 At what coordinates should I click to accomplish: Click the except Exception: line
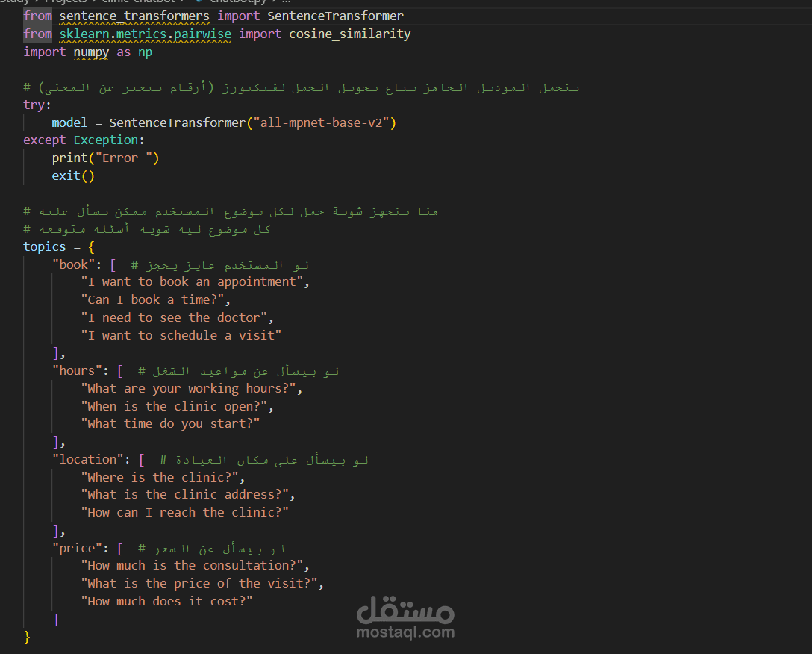(84, 140)
